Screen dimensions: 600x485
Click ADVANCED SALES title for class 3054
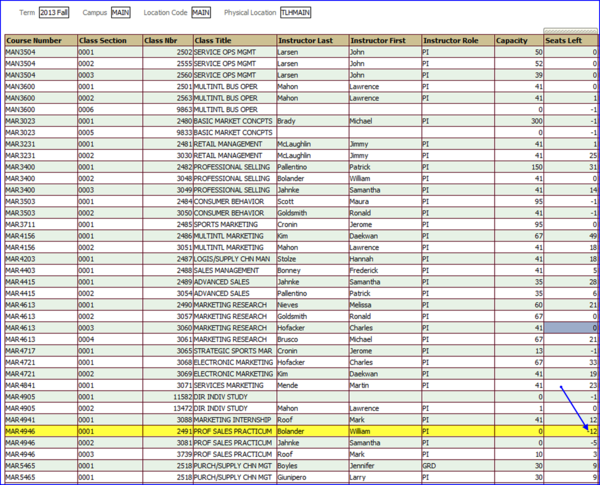coord(222,294)
